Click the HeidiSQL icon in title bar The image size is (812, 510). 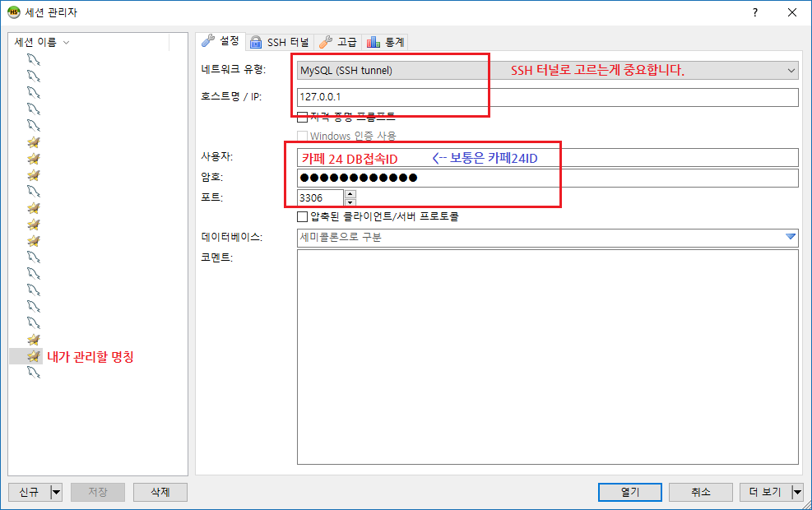pos(13,12)
